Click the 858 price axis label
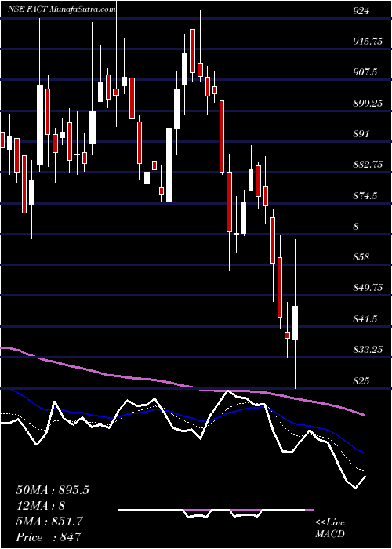 pos(361,257)
